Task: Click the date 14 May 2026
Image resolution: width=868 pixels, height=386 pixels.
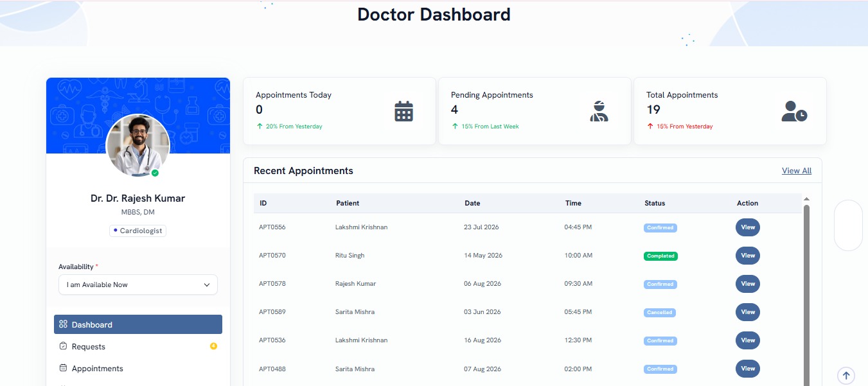Action: tap(483, 256)
